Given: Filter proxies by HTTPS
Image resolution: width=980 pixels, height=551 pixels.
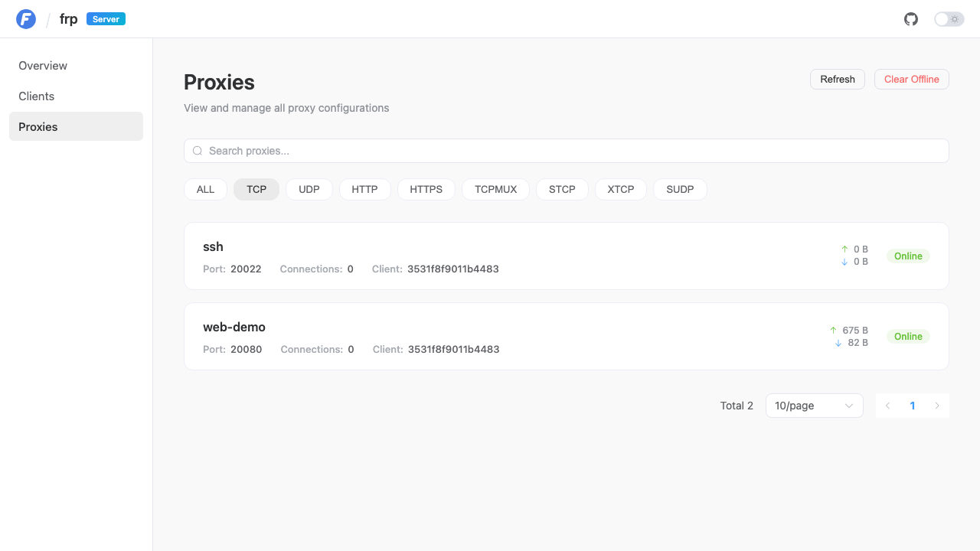Looking at the screenshot, I should [426, 189].
